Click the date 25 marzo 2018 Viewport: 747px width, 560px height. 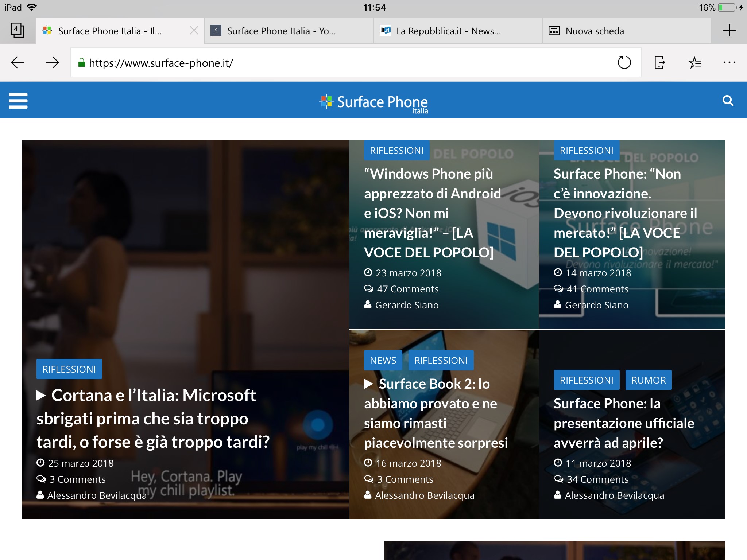click(81, 463)
